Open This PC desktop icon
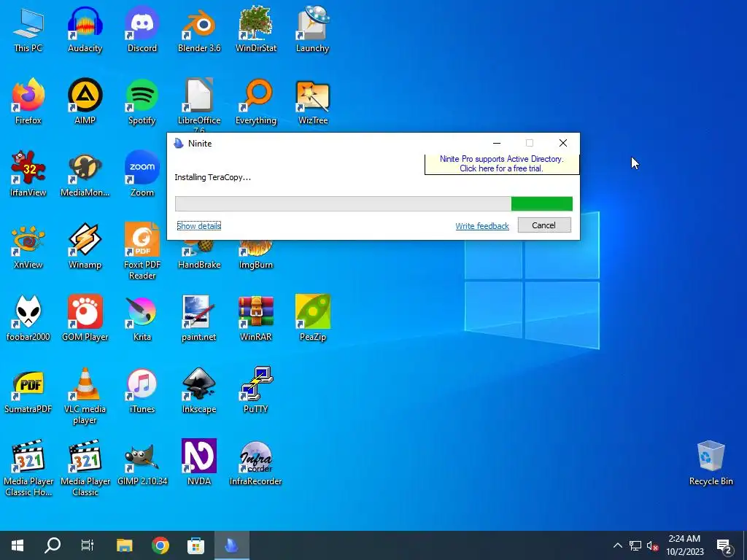The width and height of the screenshot is (747, 560). 28,29
